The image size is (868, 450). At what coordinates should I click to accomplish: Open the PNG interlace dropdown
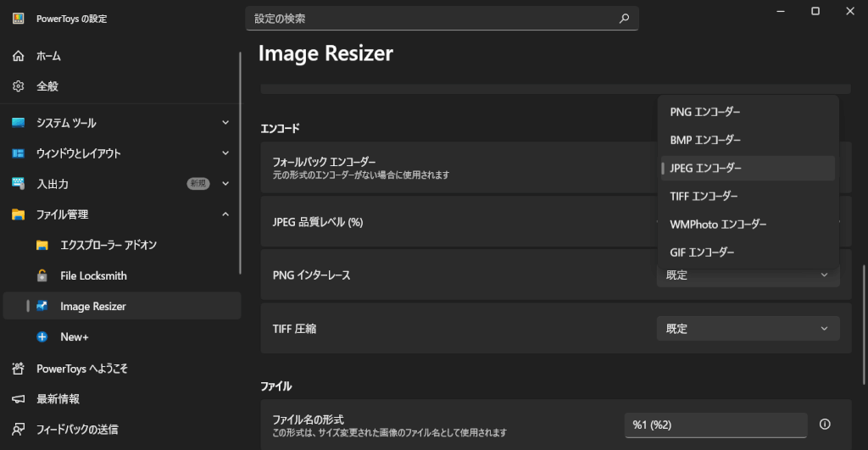point(748,275)
